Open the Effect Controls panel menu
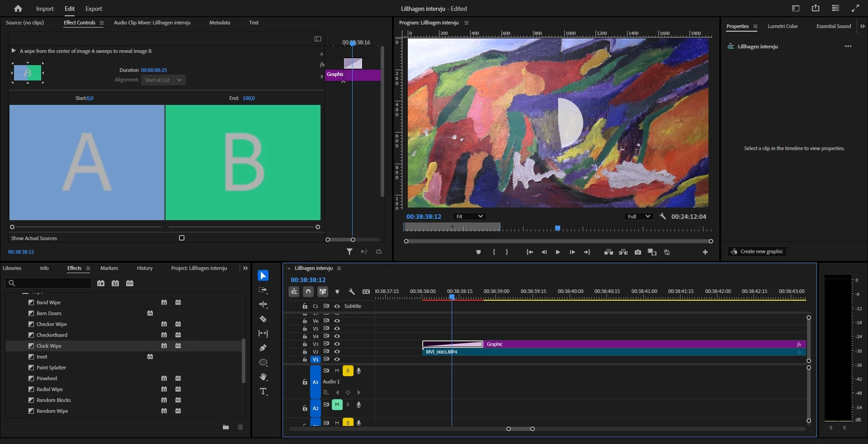Screen dimensions: 868x444 (102, 23)
